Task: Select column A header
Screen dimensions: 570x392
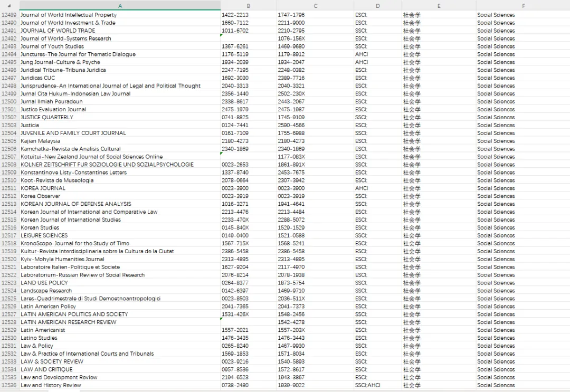Action: coord(120,6)
